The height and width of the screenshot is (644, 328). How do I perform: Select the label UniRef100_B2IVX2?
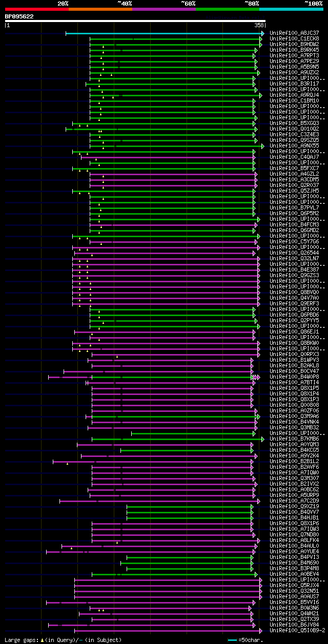[x=294, y=484]
